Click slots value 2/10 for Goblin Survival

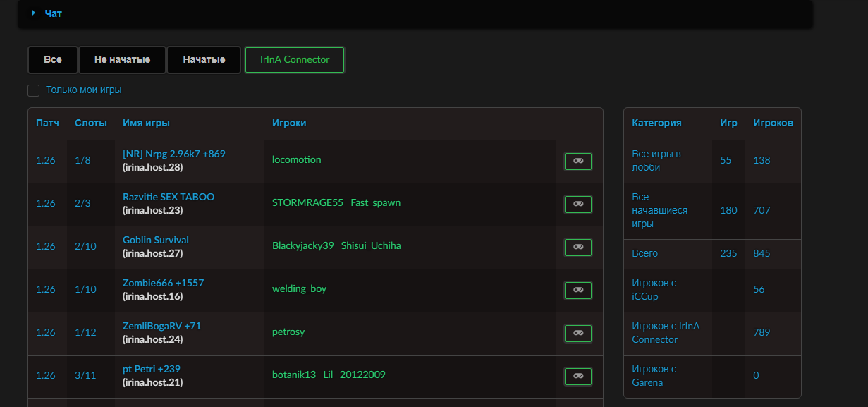pyautogui.click(x=85, y=246)
